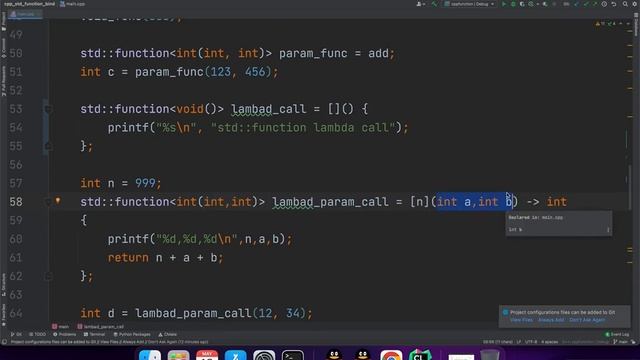This screenshot has height=360, width=640.
Task: Open the user account menu icon
Action: [420, 4]
